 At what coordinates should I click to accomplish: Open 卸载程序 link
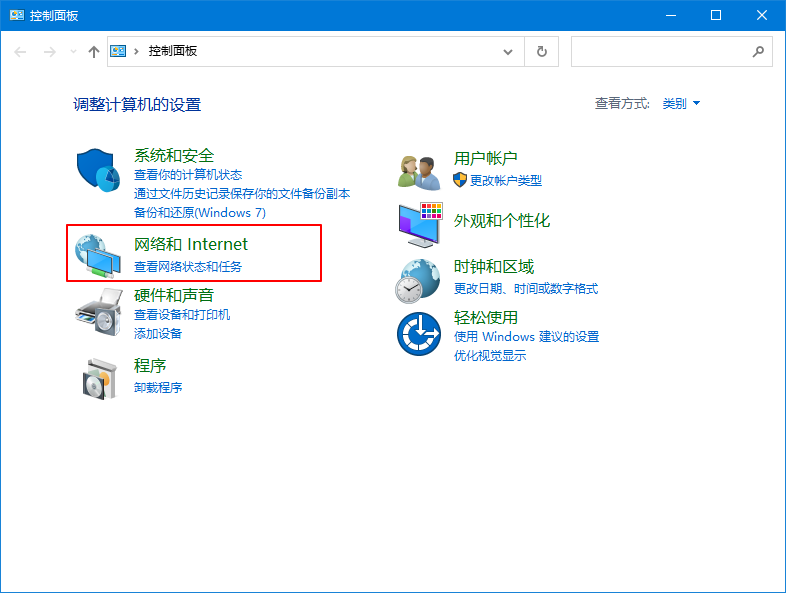[158, 388]
